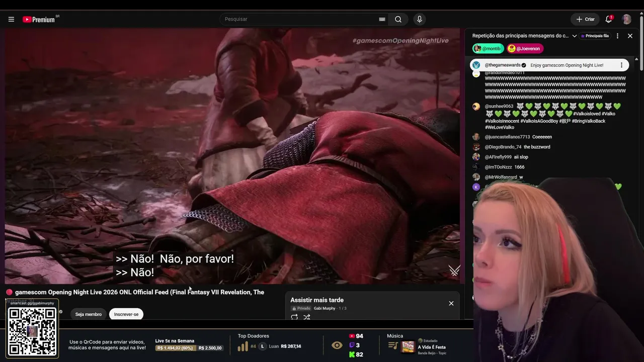Click the Seja membro button
The width and height of the screenshot is (644, 362).
[89, 314]
